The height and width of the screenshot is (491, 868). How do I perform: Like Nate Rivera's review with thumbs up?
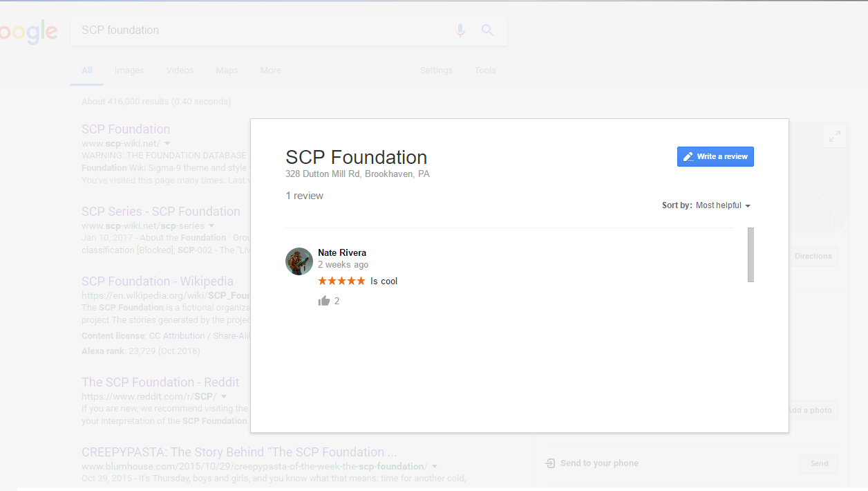click(x=324, y=301)
